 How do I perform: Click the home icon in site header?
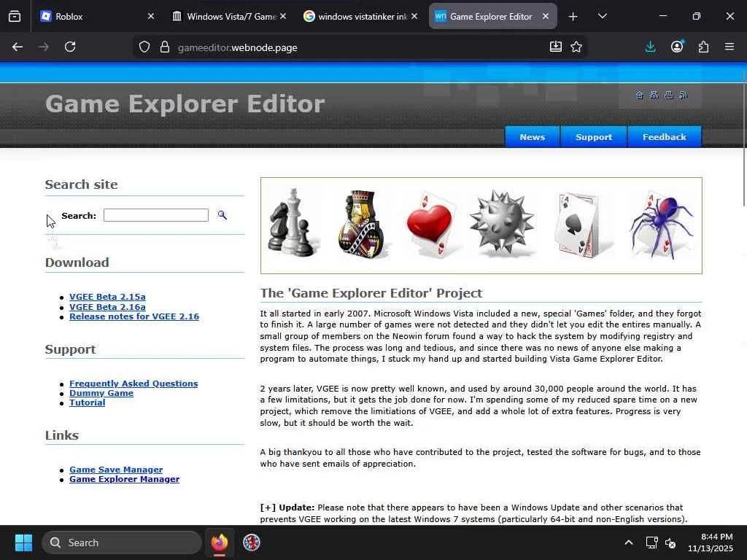tap(639, 96)
